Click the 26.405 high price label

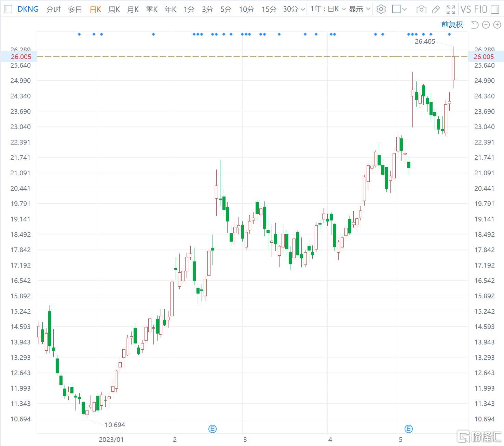pyautogui.click(x=425, y=41)
